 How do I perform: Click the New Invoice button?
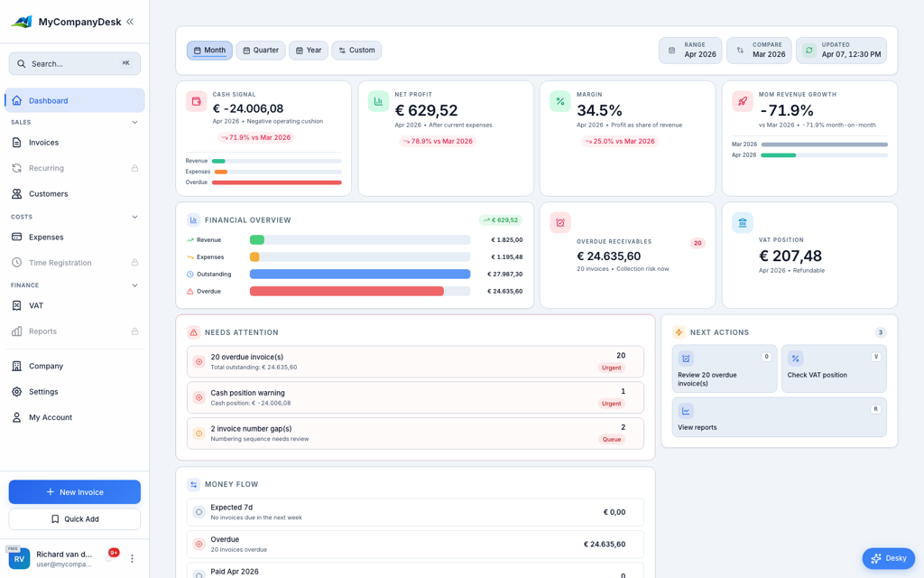pos(74,491)
